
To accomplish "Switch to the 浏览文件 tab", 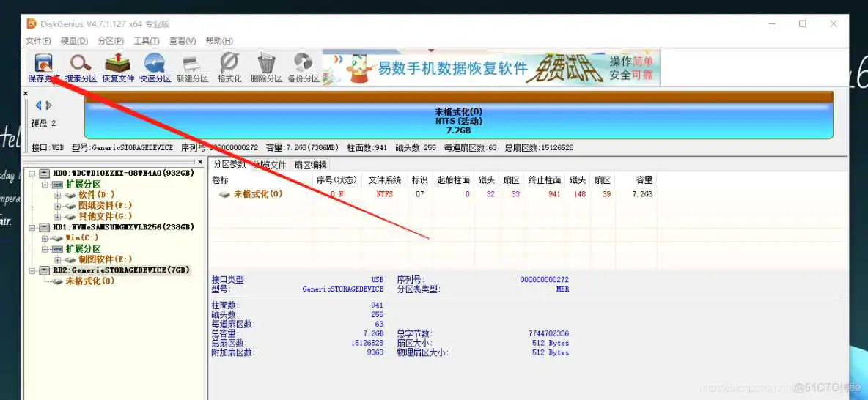I will 270,165.
